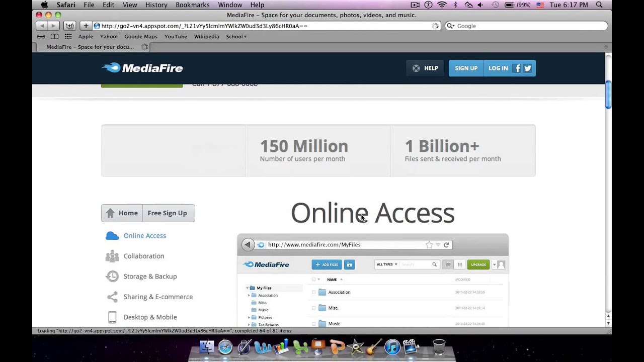This screenshot has width=644, height=362.
Task: Go forward with Safari's forward arrow
Action: pos(54,26)
